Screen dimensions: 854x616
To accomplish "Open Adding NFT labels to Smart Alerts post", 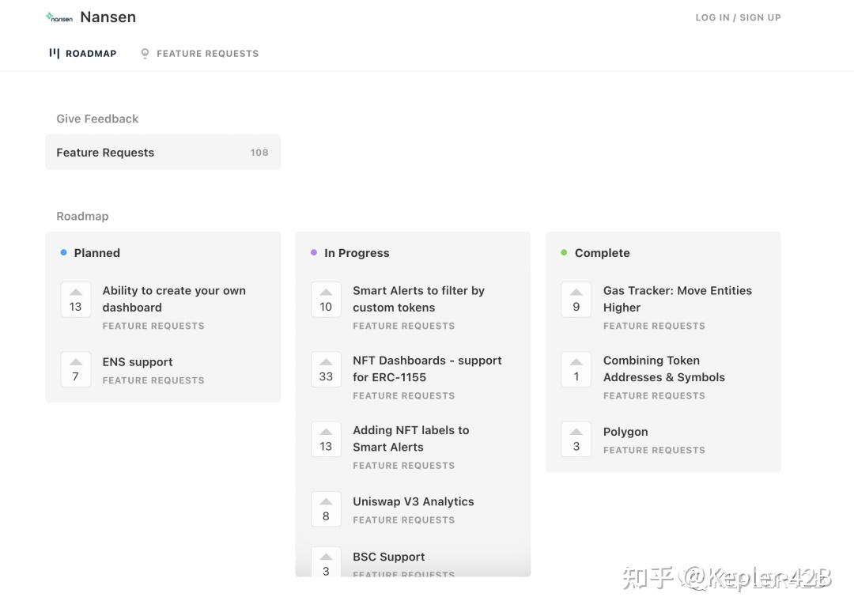I will (x=410, y=438).
